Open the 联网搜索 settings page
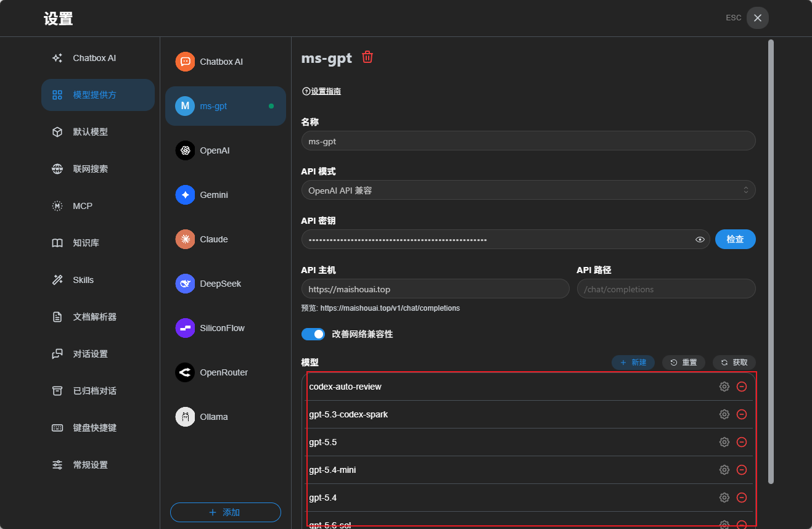 98,169
